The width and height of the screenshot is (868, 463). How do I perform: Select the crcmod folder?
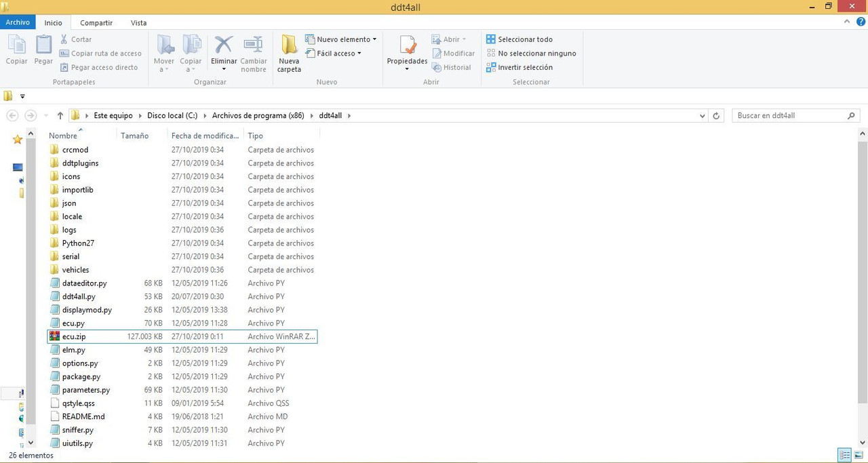coord(75,150)
